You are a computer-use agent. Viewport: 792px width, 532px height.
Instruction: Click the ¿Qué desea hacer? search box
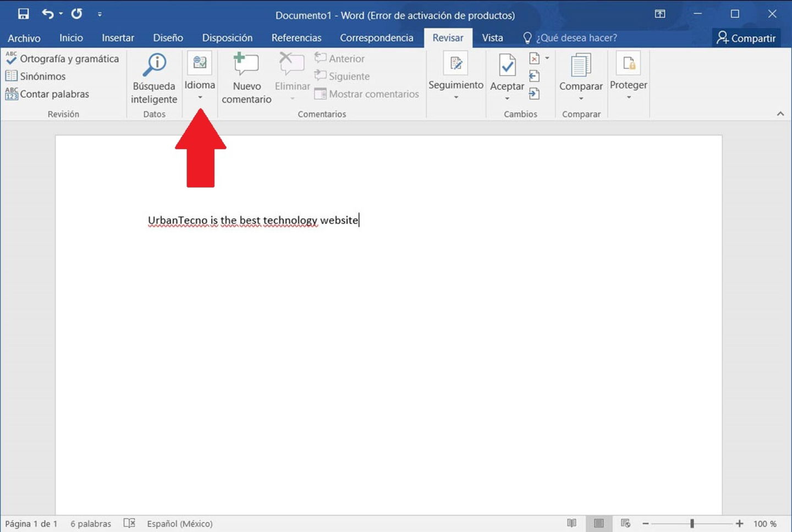(570, 38)
